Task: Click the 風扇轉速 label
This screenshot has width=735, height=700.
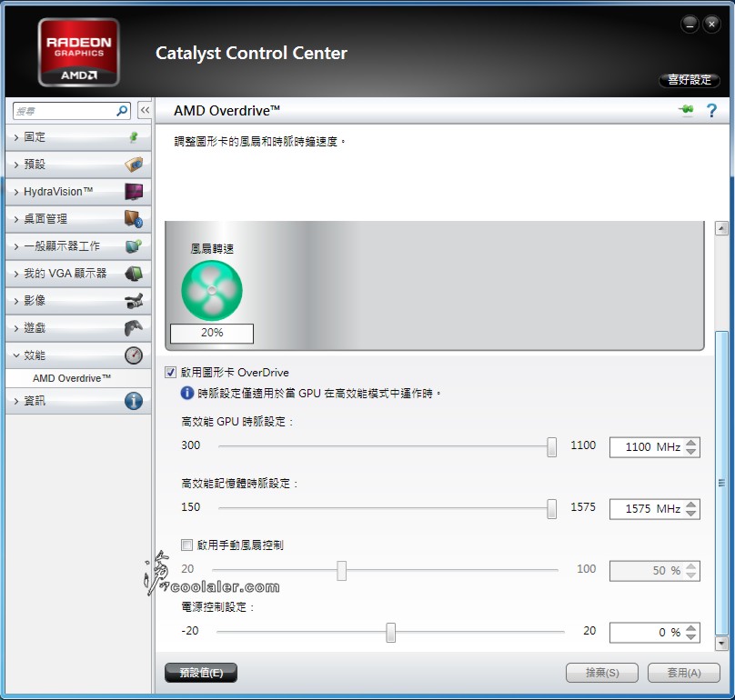Action: (212, 249)
